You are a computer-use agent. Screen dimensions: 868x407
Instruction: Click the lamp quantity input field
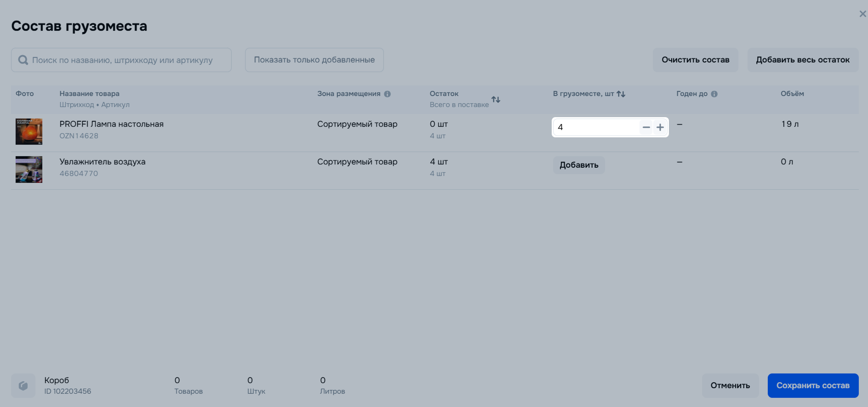click(x=595, y=128)
